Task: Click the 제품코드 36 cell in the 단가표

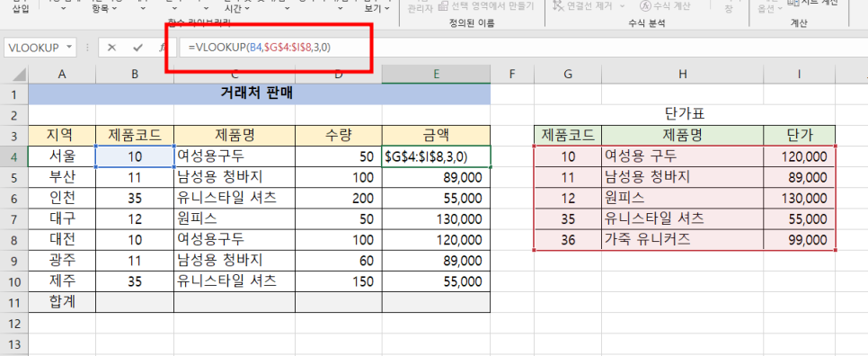Action: 568,240
